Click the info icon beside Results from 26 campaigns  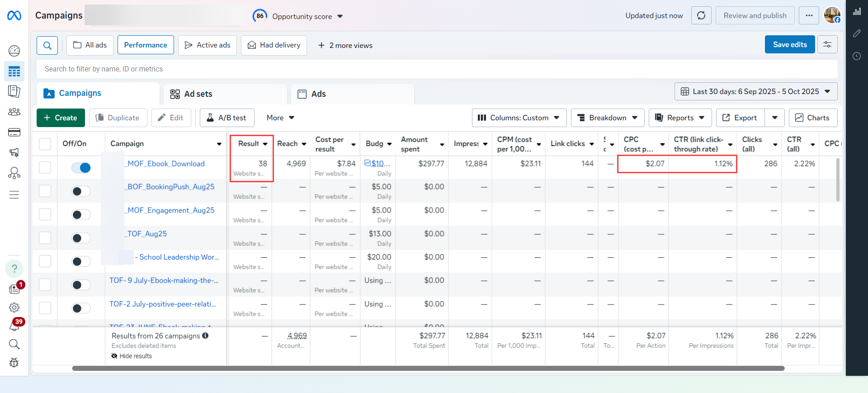coord(205,336)
